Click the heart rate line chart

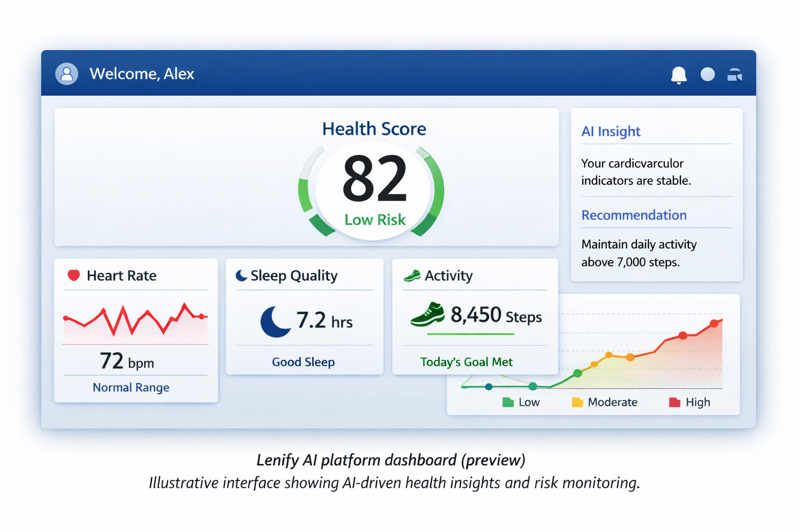(135, 322)
